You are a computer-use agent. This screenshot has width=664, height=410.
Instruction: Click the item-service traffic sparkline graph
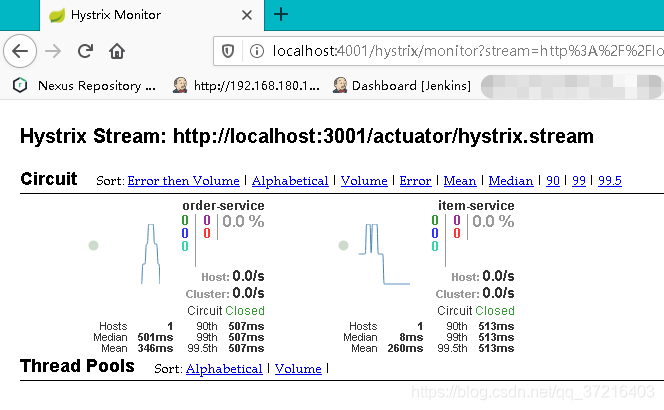point(384,254)
